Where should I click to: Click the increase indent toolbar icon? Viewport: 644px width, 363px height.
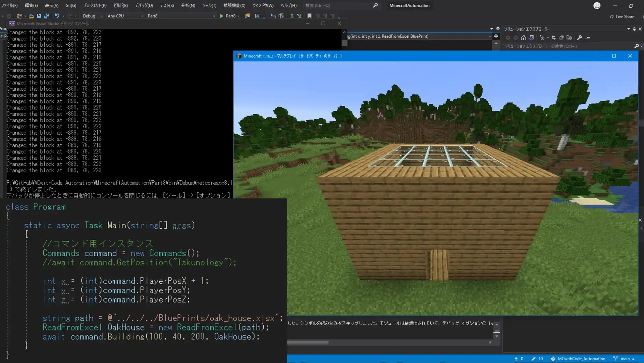click(x=299, y=16)
